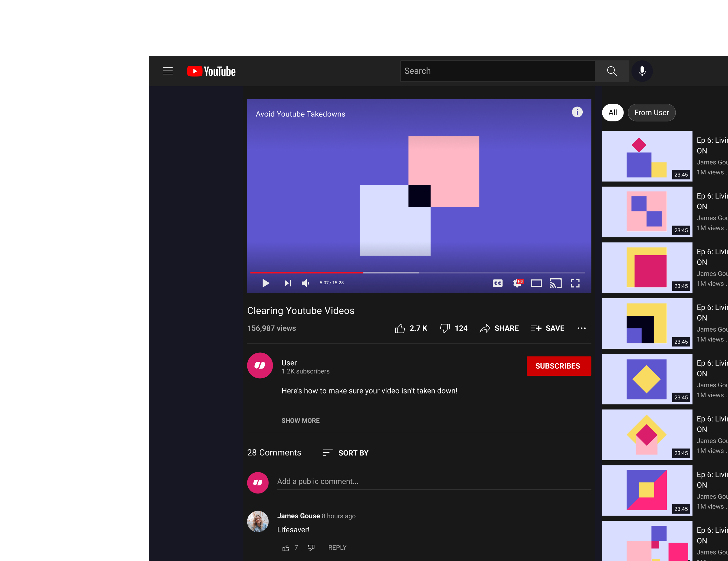Cast video to a device
Image resolution: width=728 pixels, height=561 pixels.
point(556,283)
